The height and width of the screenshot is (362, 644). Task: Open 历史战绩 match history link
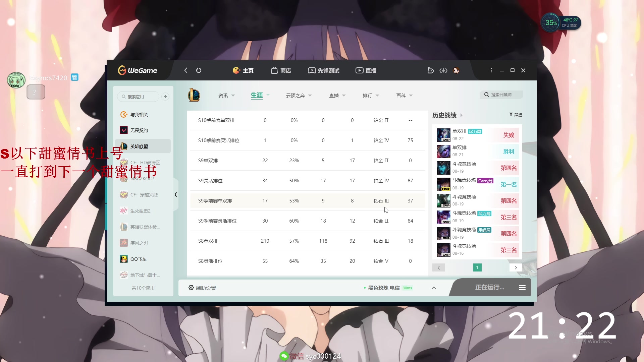(447, 115)
